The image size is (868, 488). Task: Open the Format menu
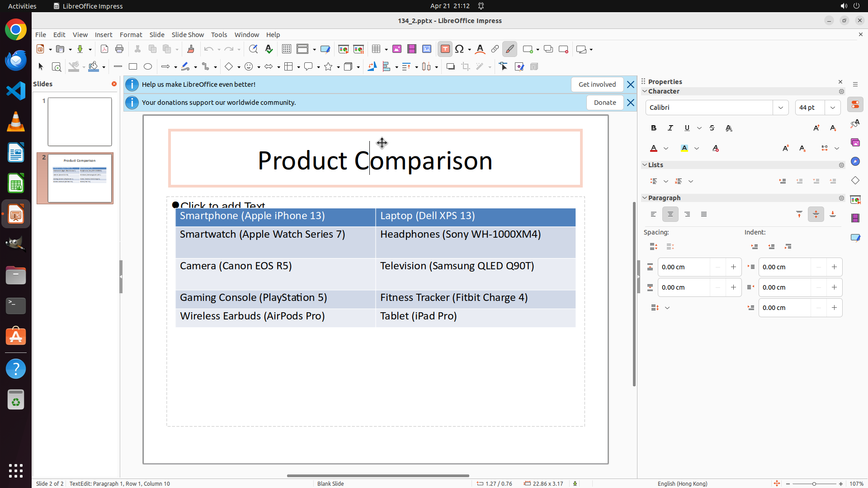pyautogui.click(x=131, y=35)
